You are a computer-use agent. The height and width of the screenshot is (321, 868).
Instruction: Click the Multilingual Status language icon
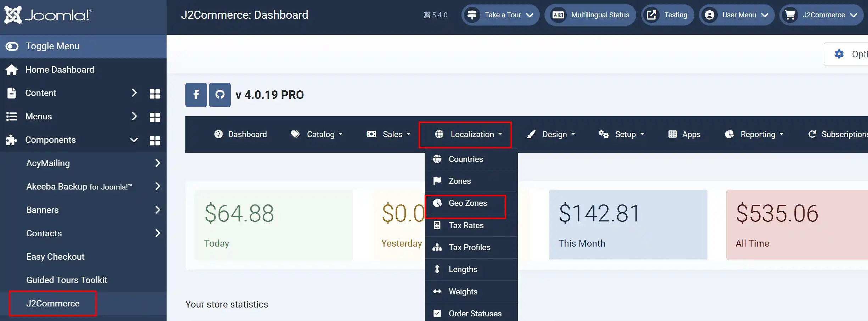[558, 15]
